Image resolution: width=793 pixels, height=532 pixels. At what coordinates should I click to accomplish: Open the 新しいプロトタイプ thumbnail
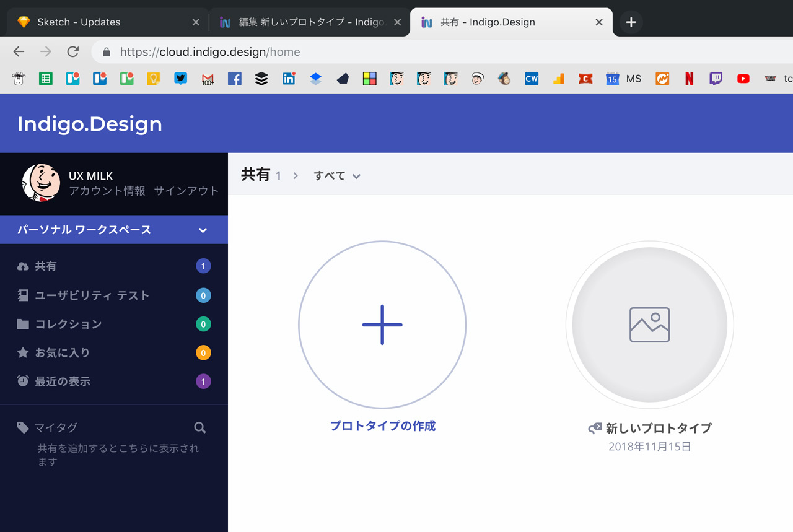click(649, 325)
